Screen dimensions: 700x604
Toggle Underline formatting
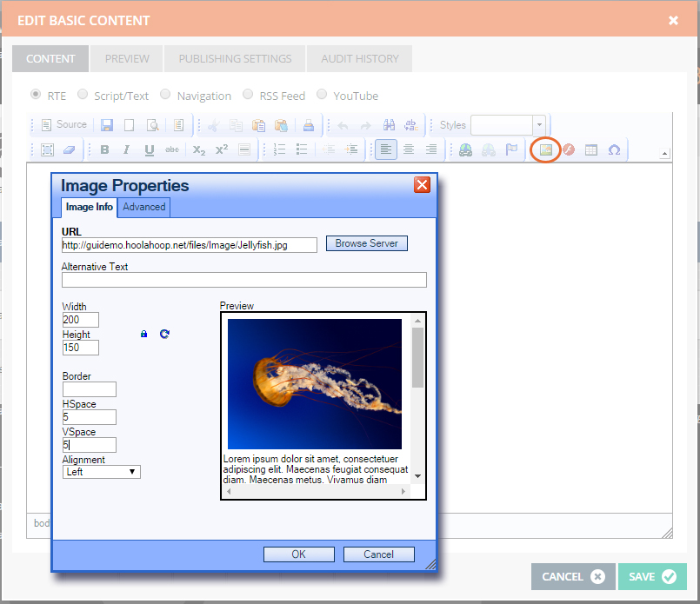(x=149, y=149)
